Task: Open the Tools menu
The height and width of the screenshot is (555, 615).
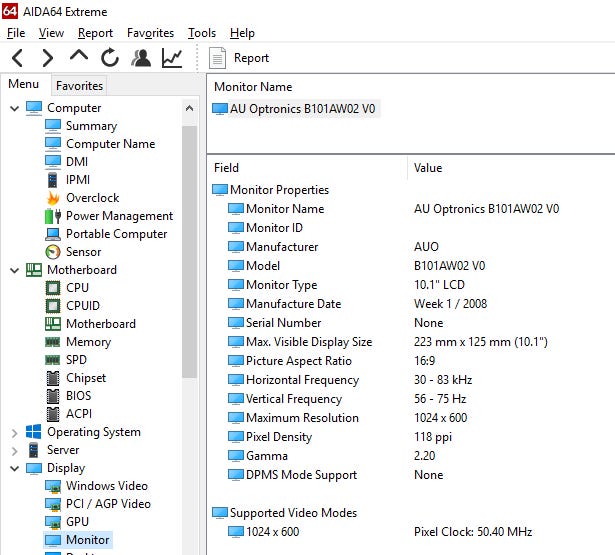Action: point(202,33)
